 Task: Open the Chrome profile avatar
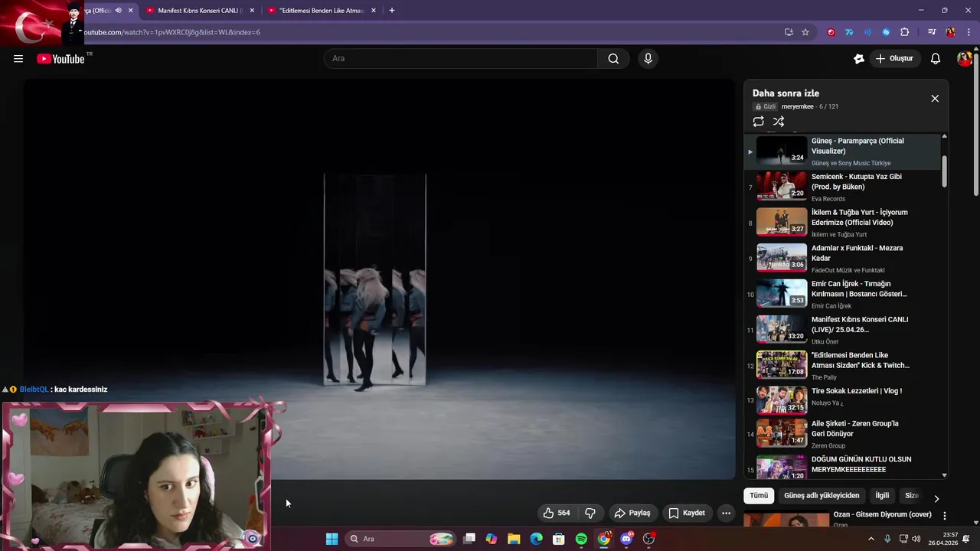point(950,32)
